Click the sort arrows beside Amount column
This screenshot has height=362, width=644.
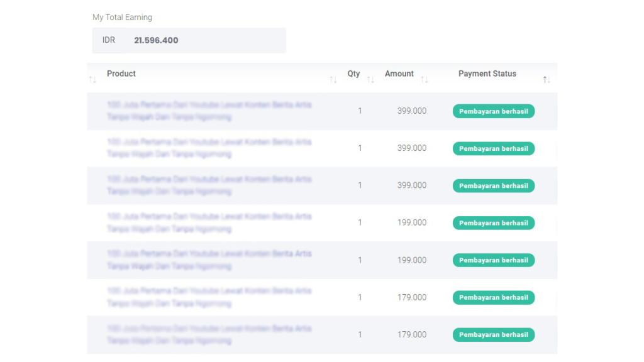[x=425, y=80]
